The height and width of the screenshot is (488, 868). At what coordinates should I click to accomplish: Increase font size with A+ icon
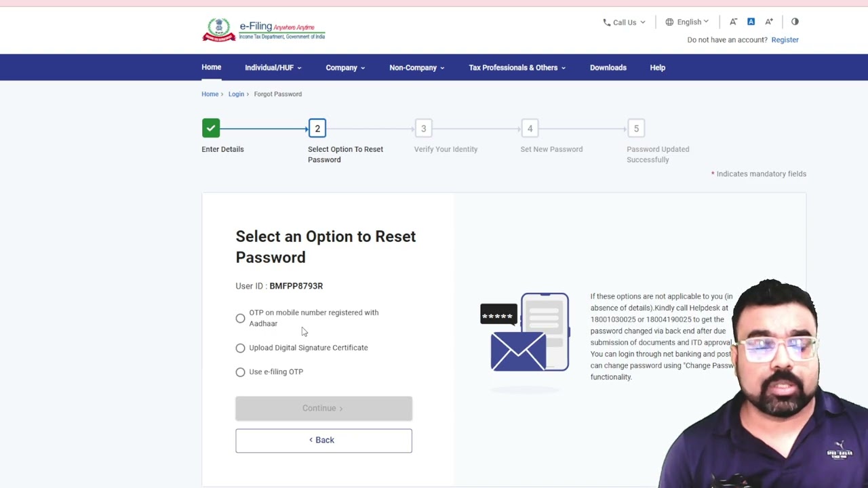pyautogui.click(x=769, y=22)
